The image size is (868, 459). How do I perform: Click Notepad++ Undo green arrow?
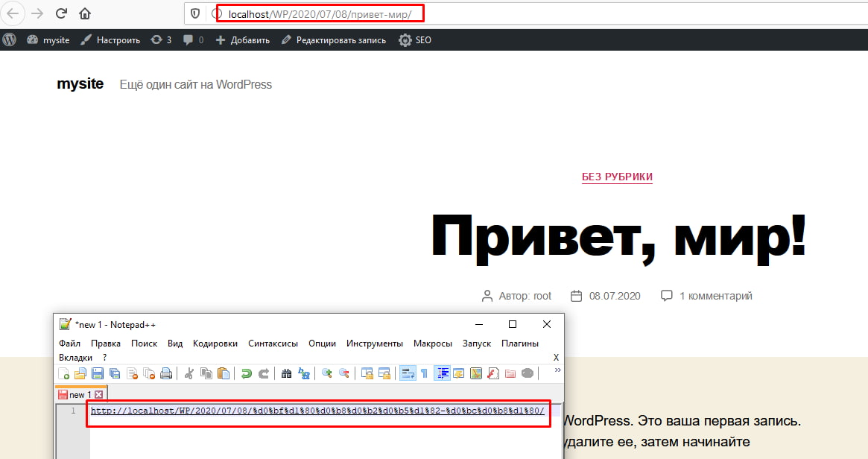[247, 374]
